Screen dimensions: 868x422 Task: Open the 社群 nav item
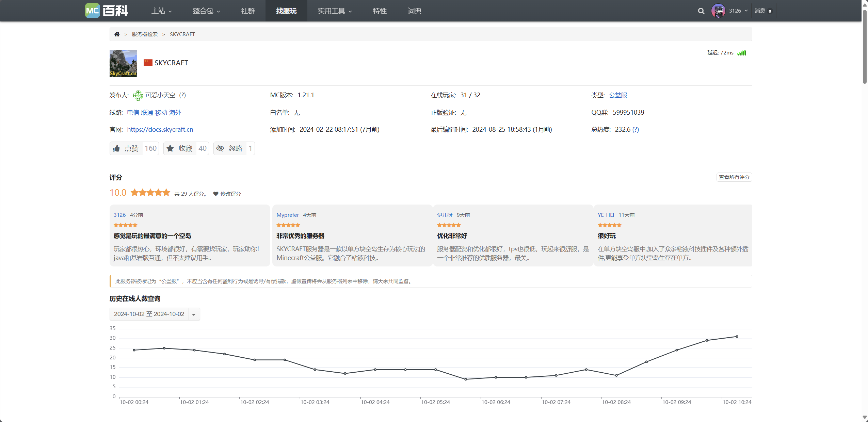tap(248, 11)
